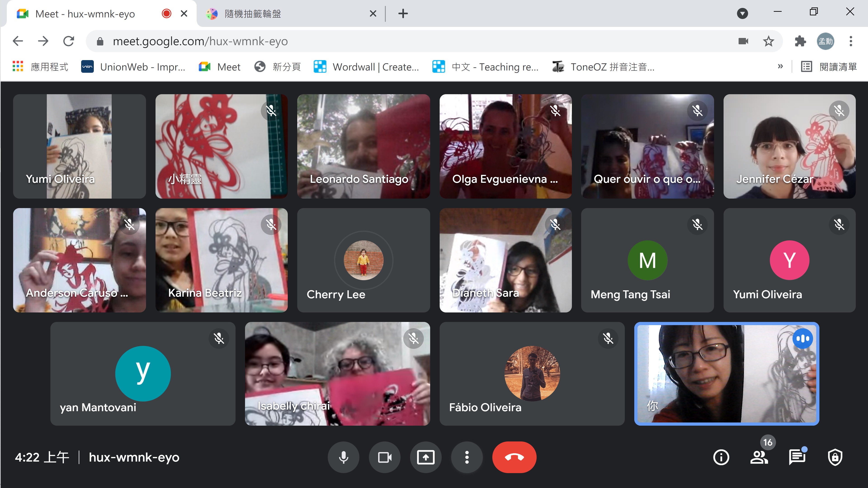Open the chat messages panel
868x488 pixels.
(797, 457)
